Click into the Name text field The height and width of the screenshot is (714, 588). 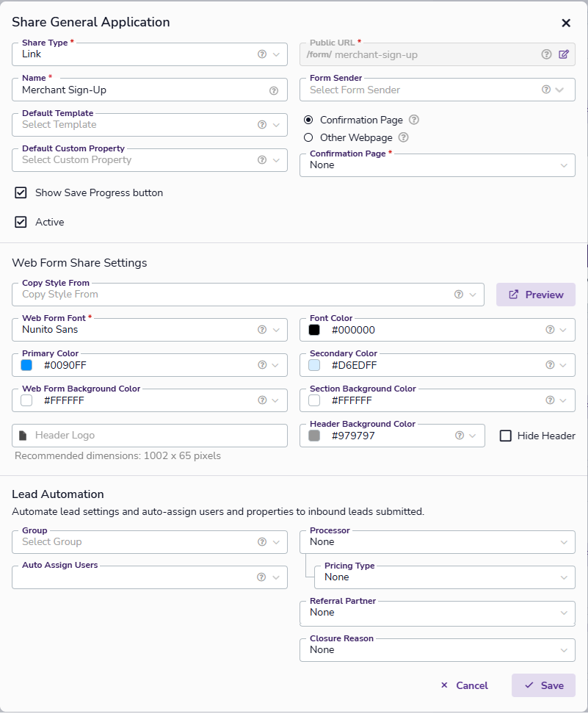click(139, 91)
